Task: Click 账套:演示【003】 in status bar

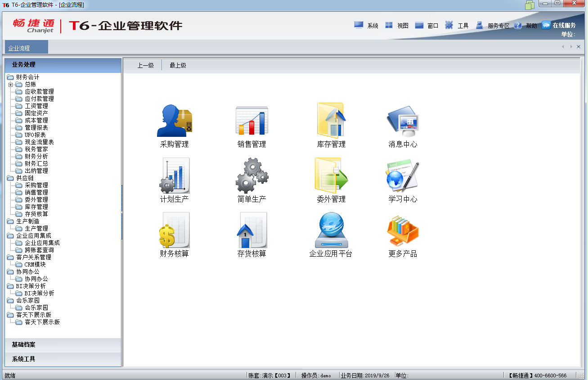Action: click(269, 375)
